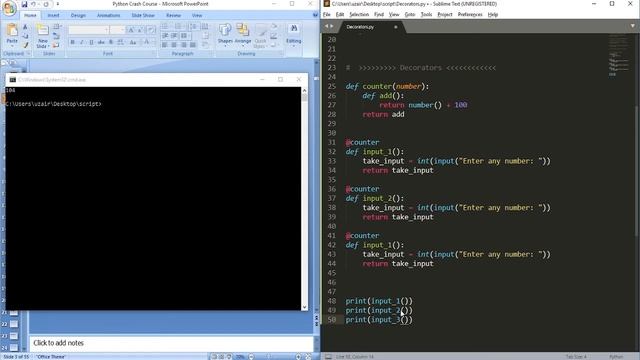Click the Reset slide icon in Slides group
This screenshot has height=360, width=640.
pos(56,36)
